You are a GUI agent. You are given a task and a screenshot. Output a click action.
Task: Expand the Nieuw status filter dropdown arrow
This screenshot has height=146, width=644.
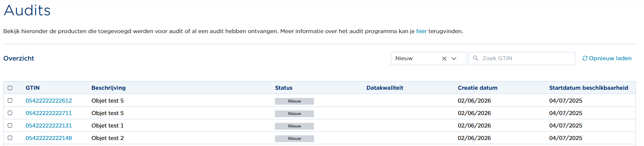(x=454, y=59)
